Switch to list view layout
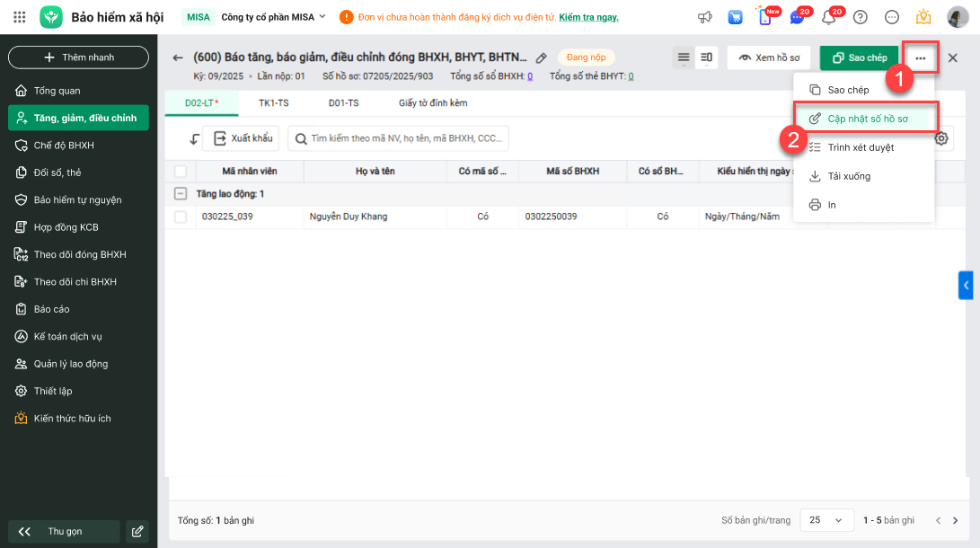The image size is (980, 548). point(684,57)
